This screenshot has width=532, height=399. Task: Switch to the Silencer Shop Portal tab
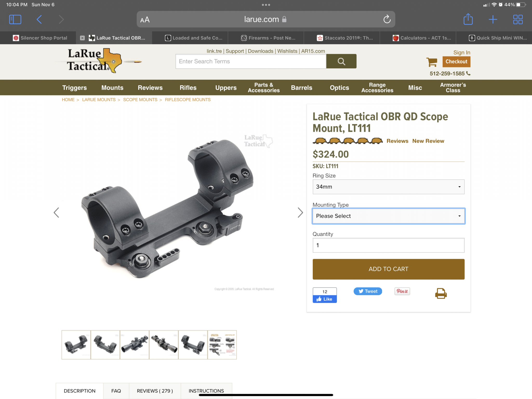pyautogui.click(x=40, y=38)
